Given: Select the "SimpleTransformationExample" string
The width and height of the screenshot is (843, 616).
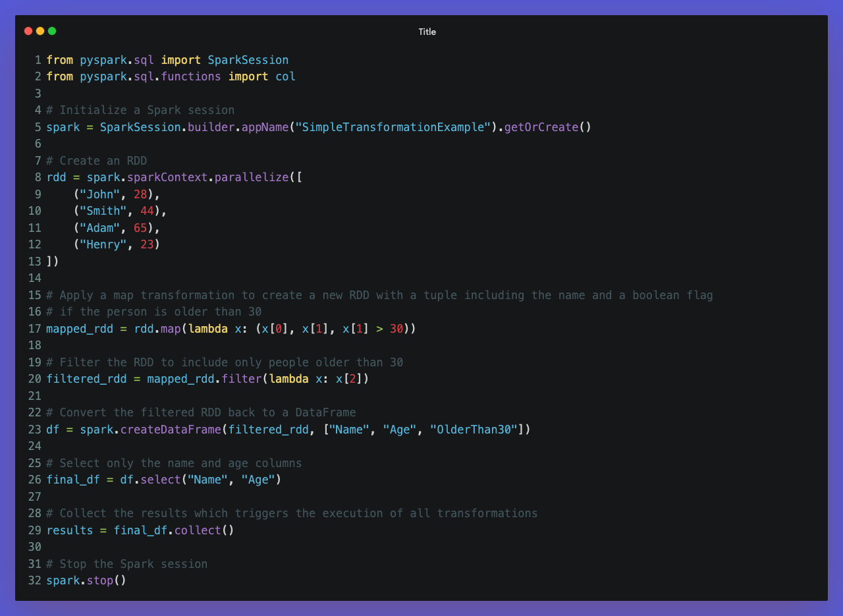Looking at the screenshot, I should [x=393, y=127].
